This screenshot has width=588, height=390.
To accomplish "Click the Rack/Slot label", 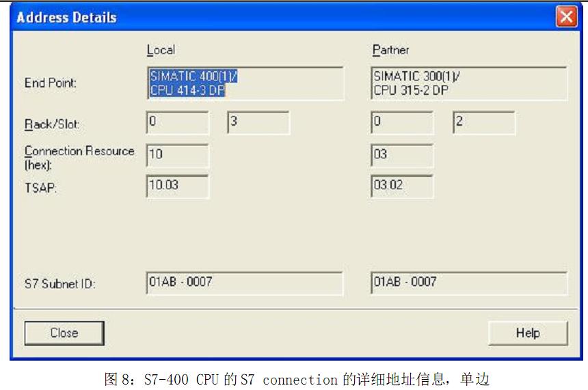I will (x=52, y=124).
